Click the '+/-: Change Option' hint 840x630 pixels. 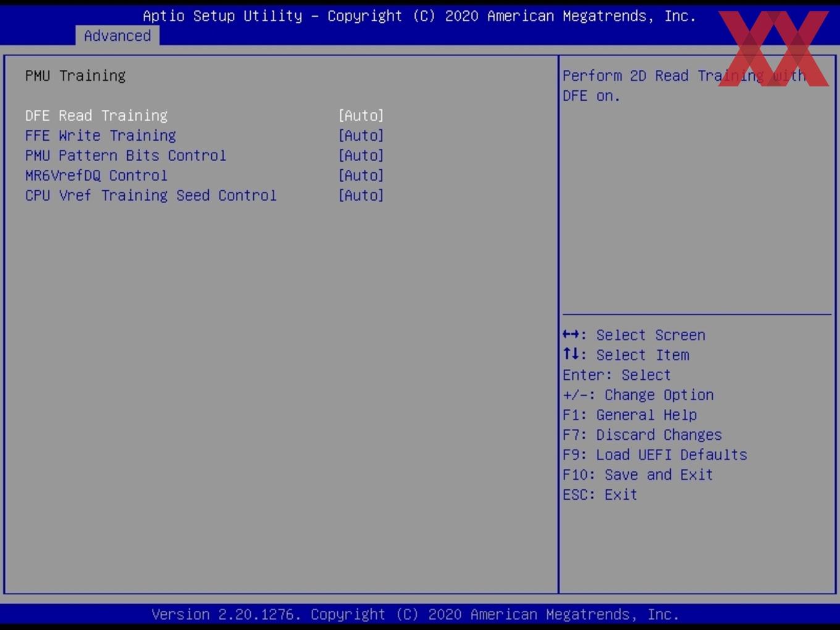click(638, 395)
